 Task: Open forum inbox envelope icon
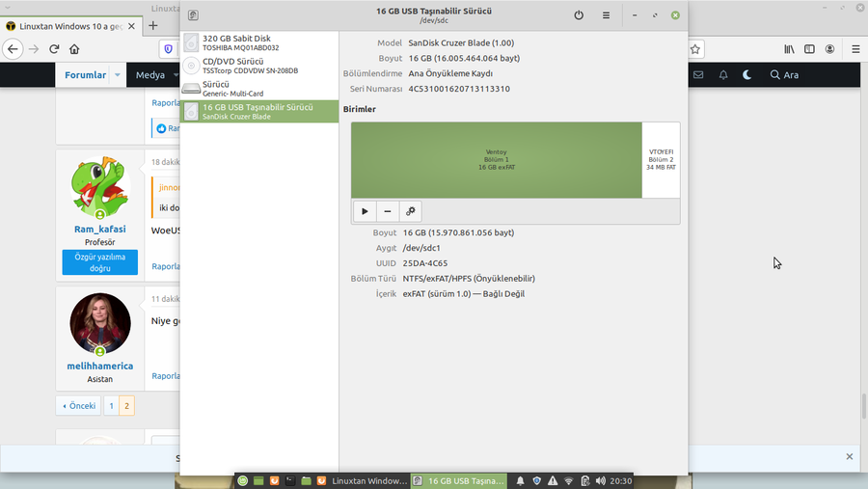[x=698, y=75]
